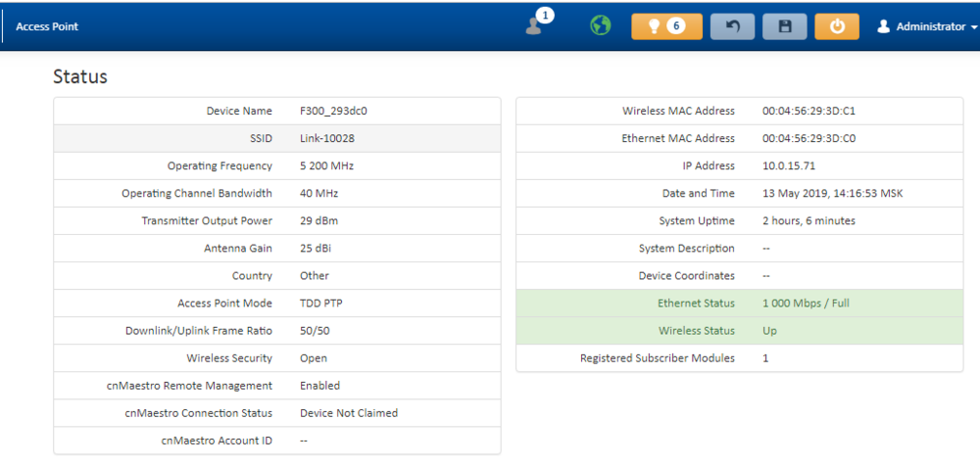Image resolution: width=980 pixels, height=467 pixels.
Task: Click the save configuration floppy disk button
Action: 785,26
